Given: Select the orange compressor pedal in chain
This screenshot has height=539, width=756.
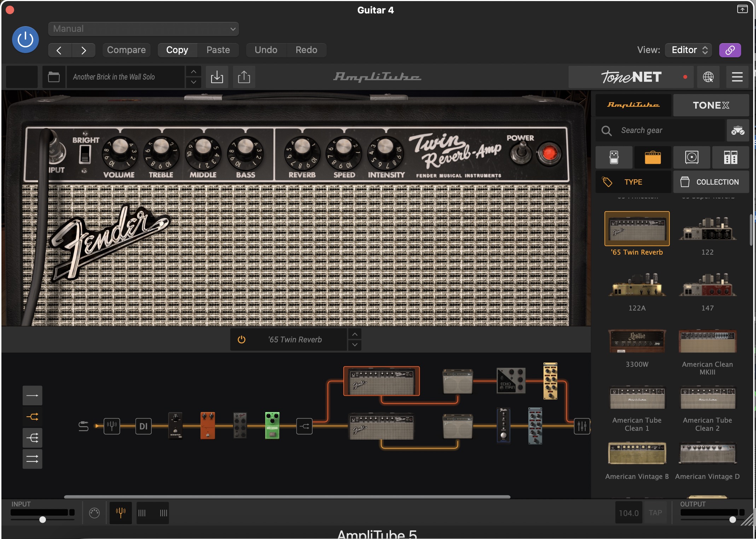Looking at the screenshot, I should (x=208, y=426).
